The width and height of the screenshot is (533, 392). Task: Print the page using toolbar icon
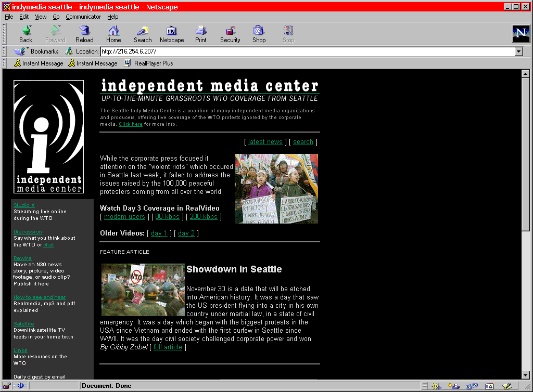(x=201, y=34)
